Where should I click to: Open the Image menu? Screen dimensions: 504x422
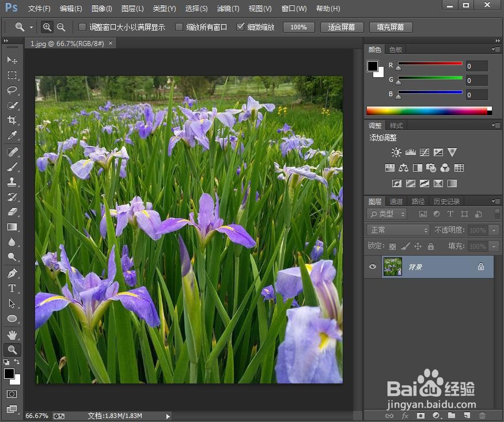(101, 9)
